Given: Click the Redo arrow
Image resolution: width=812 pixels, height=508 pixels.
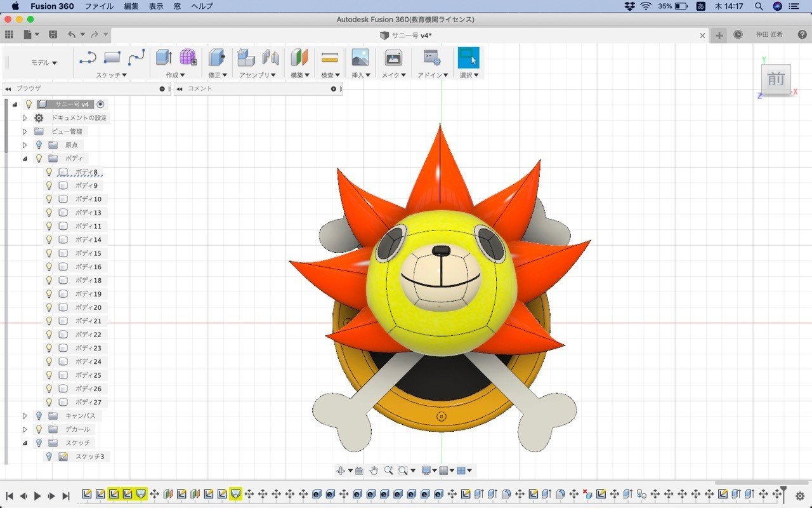Looking at the screenshot, I should point(95,35).
